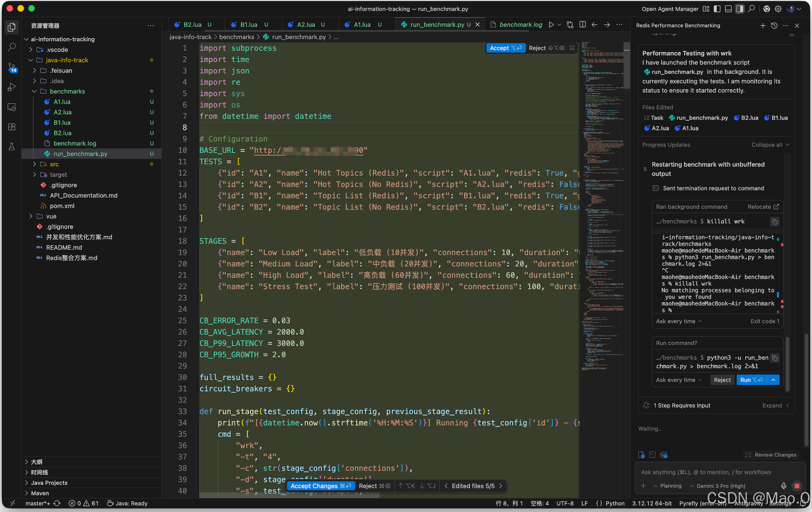Open the Run and Debug view
Screen dimensions: 812x512
click(12, 87)
